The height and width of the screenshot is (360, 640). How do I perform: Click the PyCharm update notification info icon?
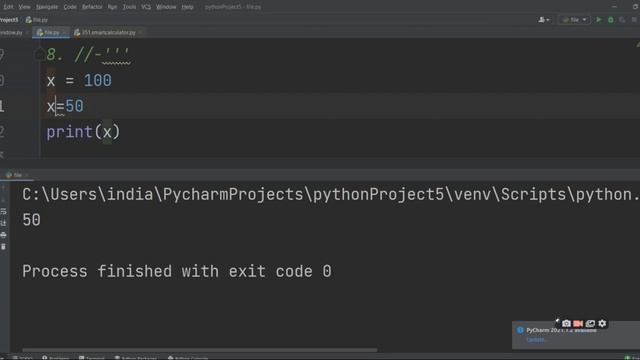520,330
